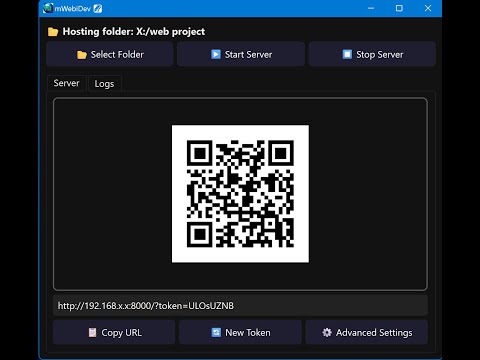
Task: Click the pen icon next to mWebDev title
Action: point(98,8)
